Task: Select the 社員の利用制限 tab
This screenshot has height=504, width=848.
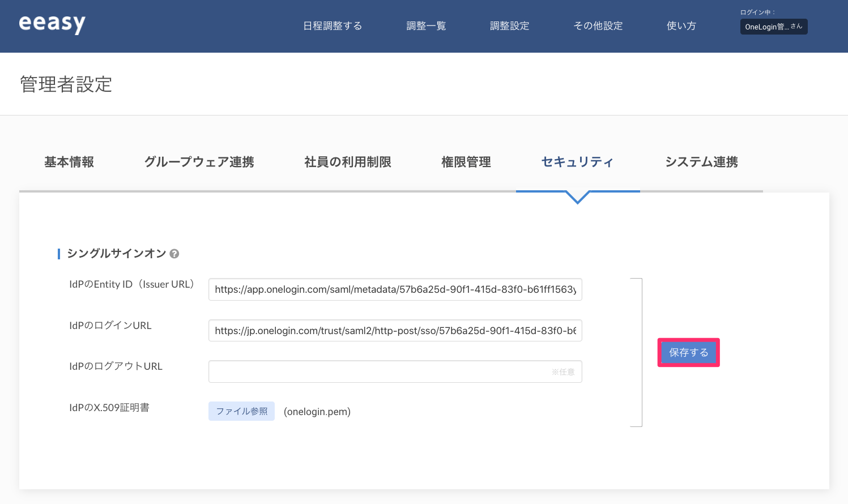Action: (348, 162)
